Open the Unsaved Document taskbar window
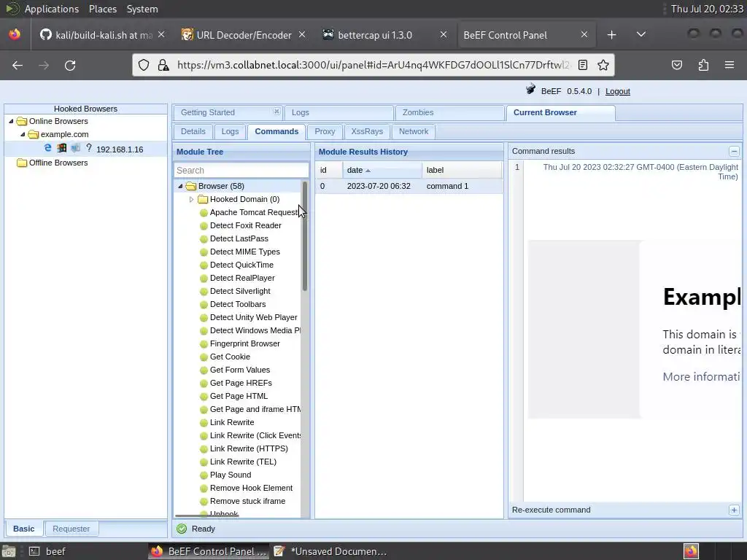Image resolution: width=747 pixels, height=560 pixels. [x=330, y=551]
